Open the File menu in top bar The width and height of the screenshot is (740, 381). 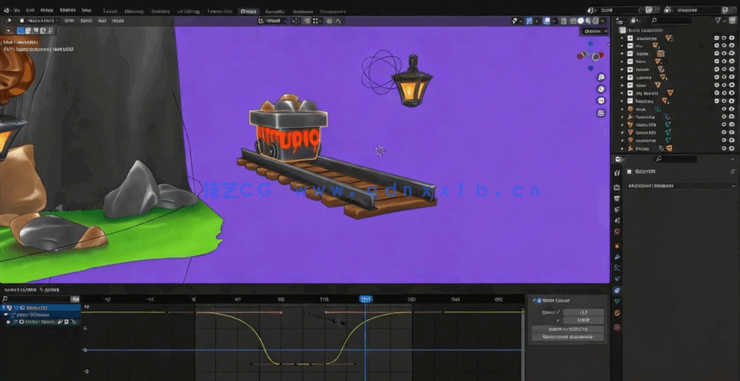click(17, 10)
